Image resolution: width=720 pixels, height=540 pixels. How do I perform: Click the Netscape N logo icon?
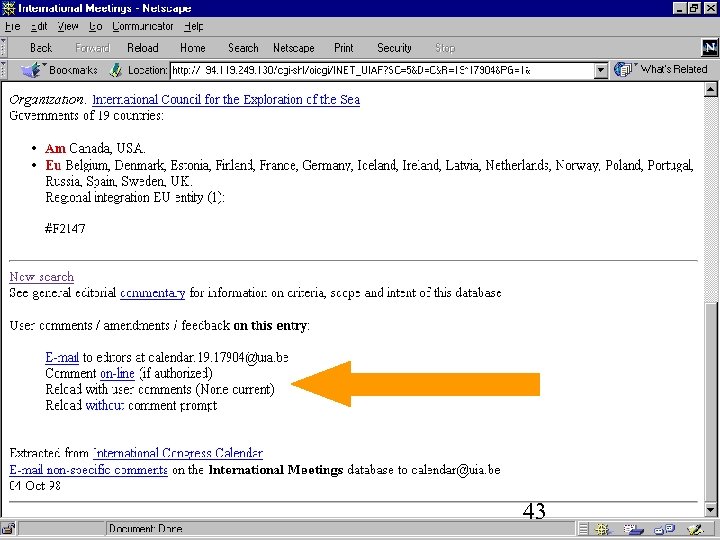pyautogui.click(x=709, y=47)
